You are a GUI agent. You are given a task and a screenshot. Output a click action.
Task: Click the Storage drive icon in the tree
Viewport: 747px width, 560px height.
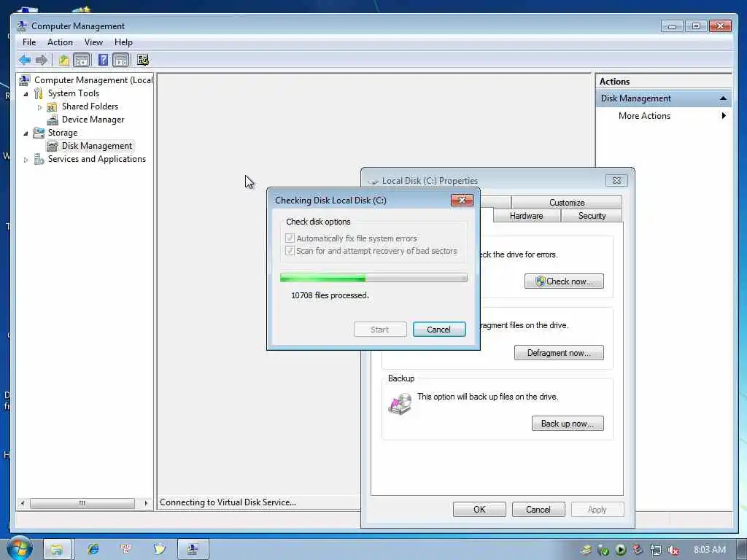pos(39,133)
